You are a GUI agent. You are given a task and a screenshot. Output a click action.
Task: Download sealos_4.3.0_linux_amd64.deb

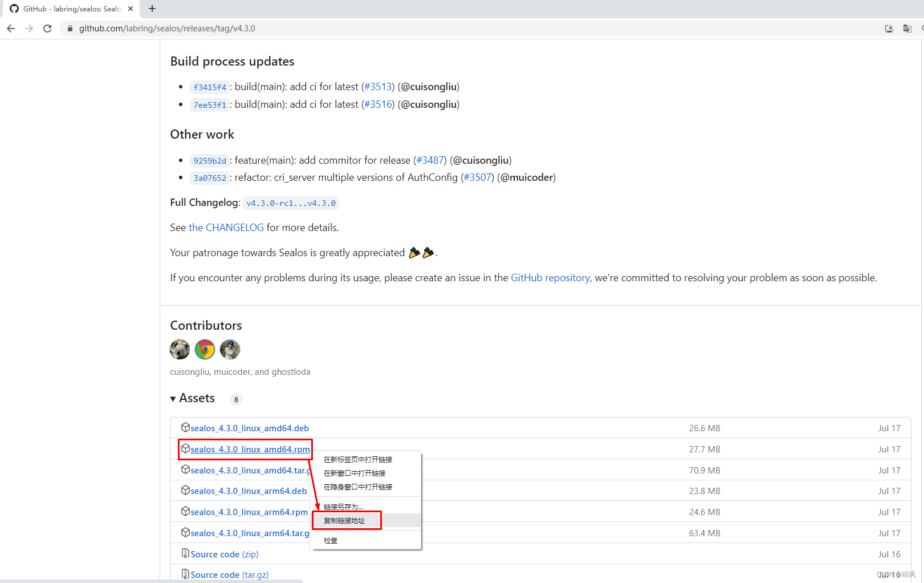tap(250, 428)
